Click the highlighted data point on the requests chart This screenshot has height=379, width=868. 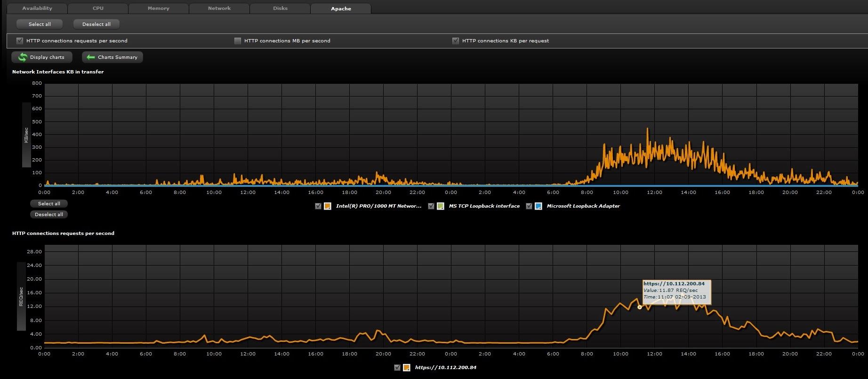[x=640, y=307]
